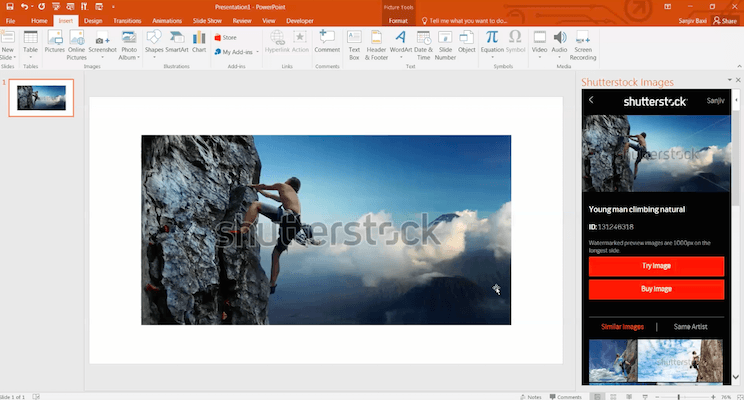This screenshot has height=400, width=744.
Task: Switch to the Home tab
Action: 39,21
